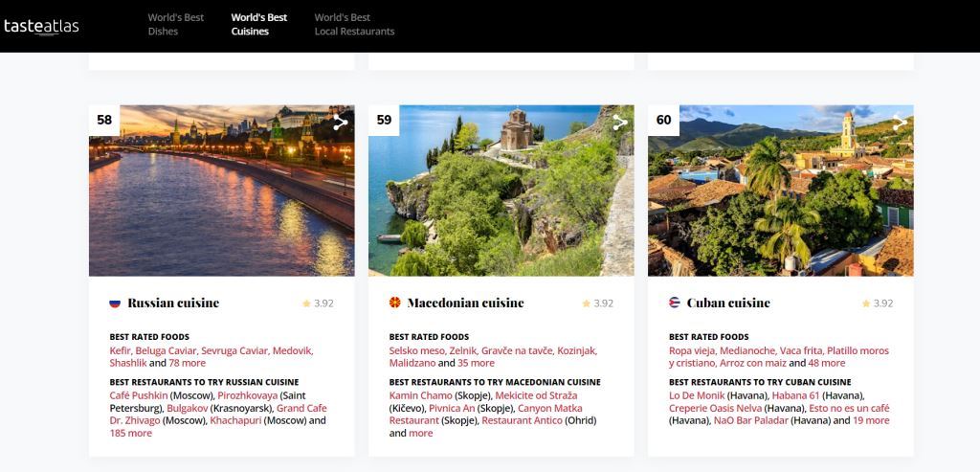Share the Russian cuisine card
980x472 pixels.
click(x=340, y=123)
